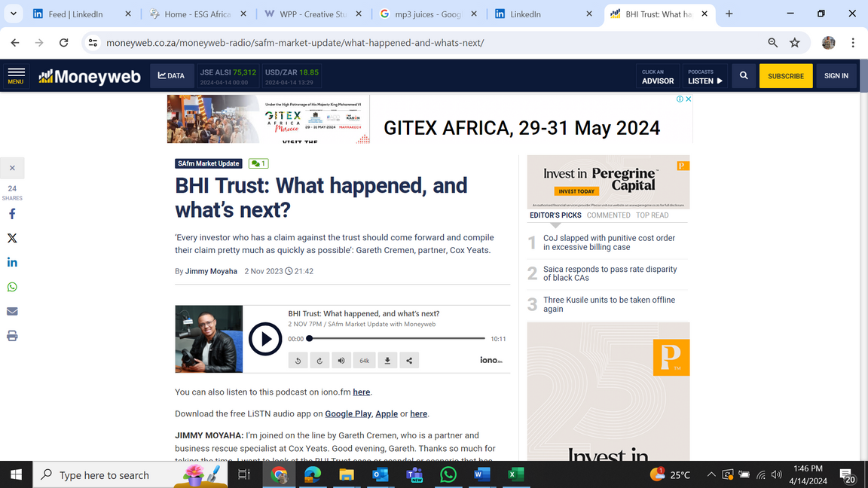
Task: Open the Three Kusile units article
Action: pyautogui.click(x=609, y=304)
